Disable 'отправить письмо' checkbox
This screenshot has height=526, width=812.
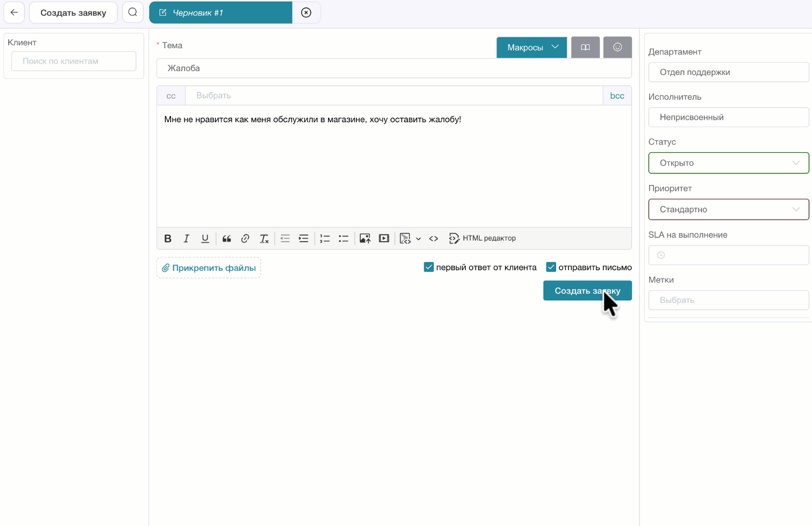pos(551,267)
